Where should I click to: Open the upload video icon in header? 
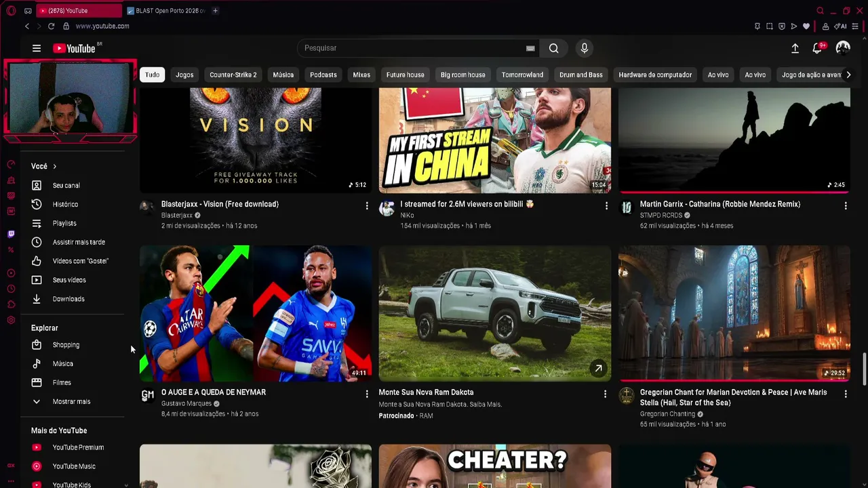[x=795, y=48]
